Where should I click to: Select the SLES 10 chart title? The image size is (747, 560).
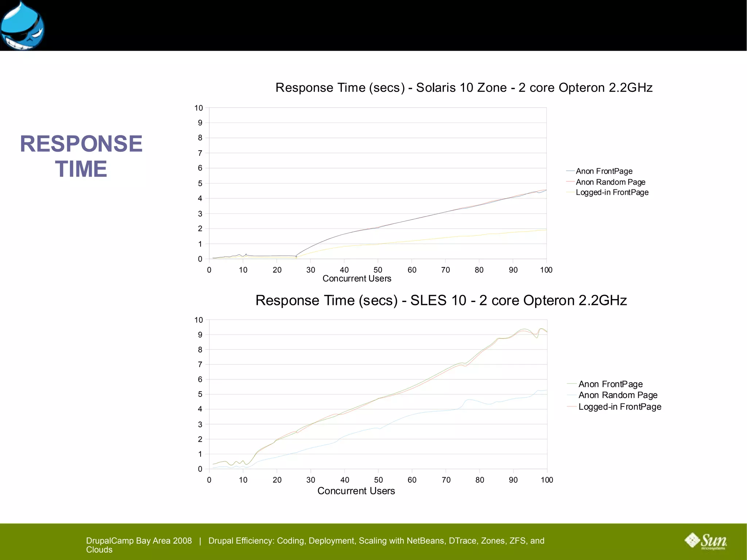(441, 300)
